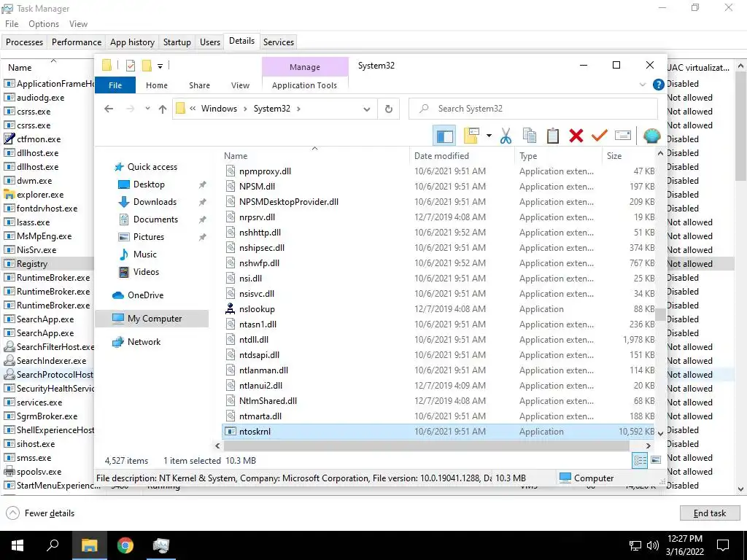Open the address bar history dropdown
The image size is (747, 560).
[367, 109]
